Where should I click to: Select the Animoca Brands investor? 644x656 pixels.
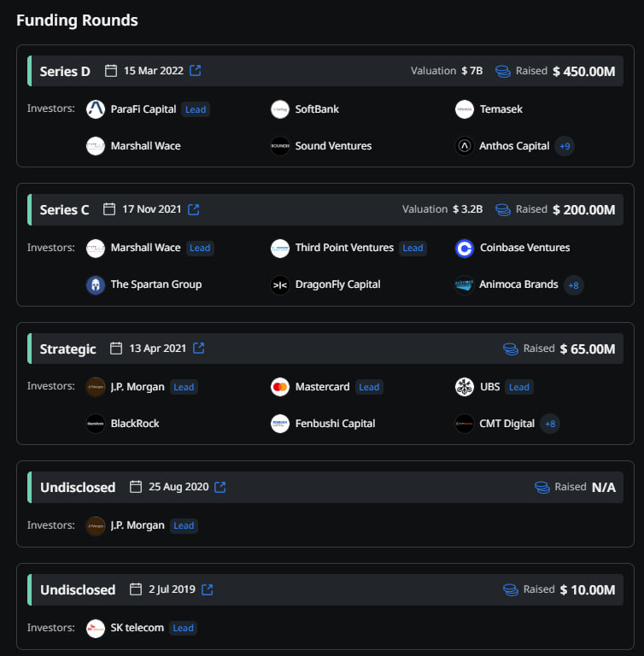[x=518, y=284]
